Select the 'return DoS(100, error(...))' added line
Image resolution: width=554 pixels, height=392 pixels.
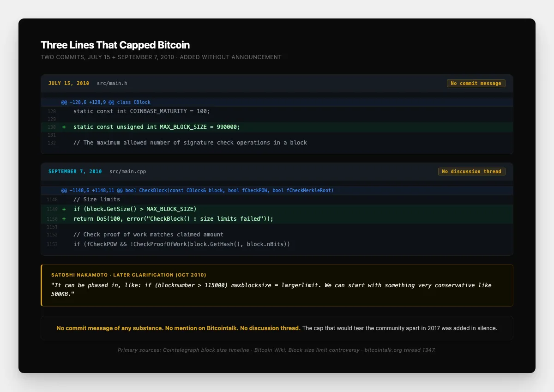pyautogui.click(x=277, y=219)
